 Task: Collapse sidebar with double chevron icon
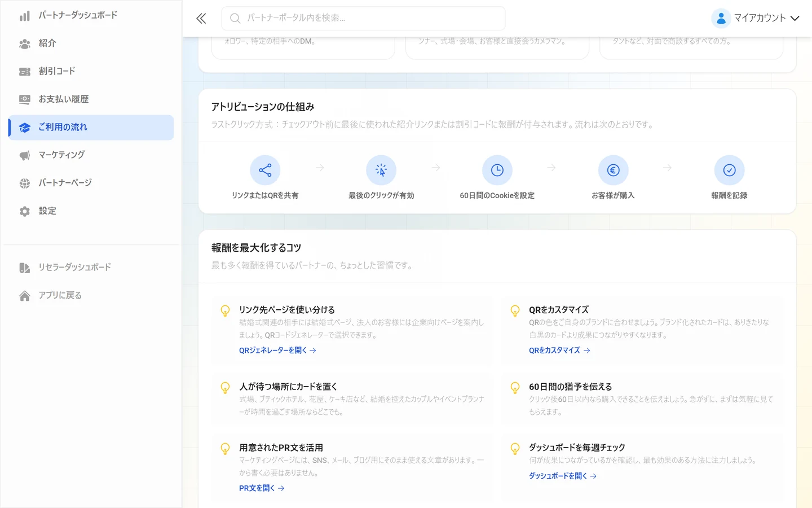[201, 19]
